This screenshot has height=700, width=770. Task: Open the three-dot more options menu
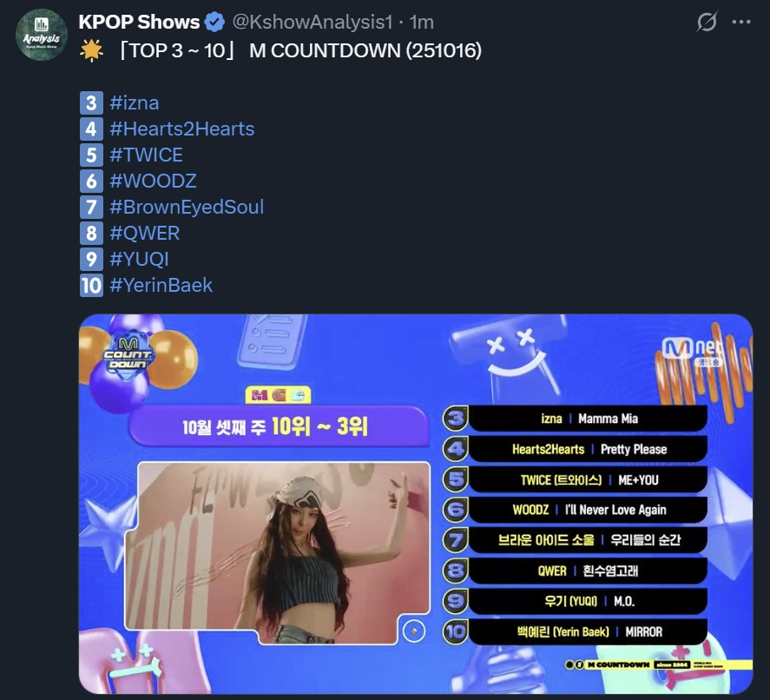click(741, 22)
